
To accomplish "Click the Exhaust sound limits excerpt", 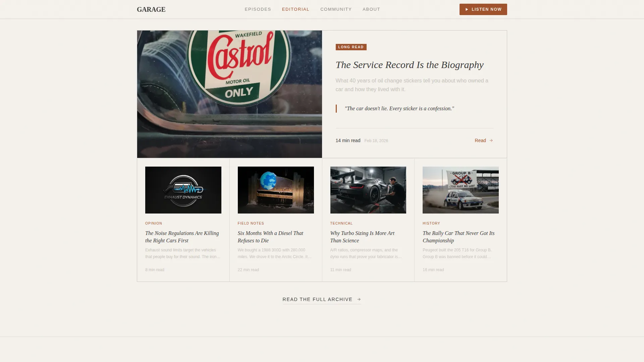I will 183,253.
